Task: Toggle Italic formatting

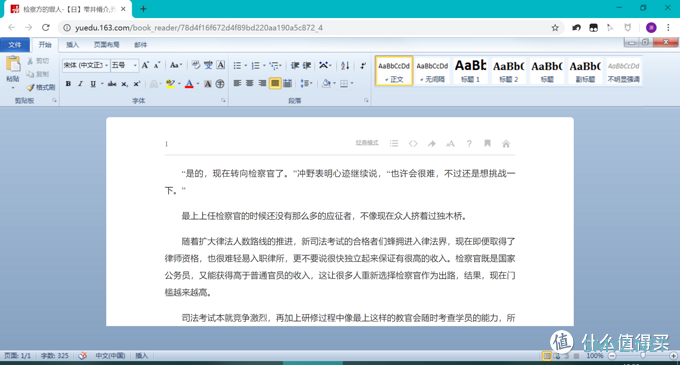Action: click(80, 84)
